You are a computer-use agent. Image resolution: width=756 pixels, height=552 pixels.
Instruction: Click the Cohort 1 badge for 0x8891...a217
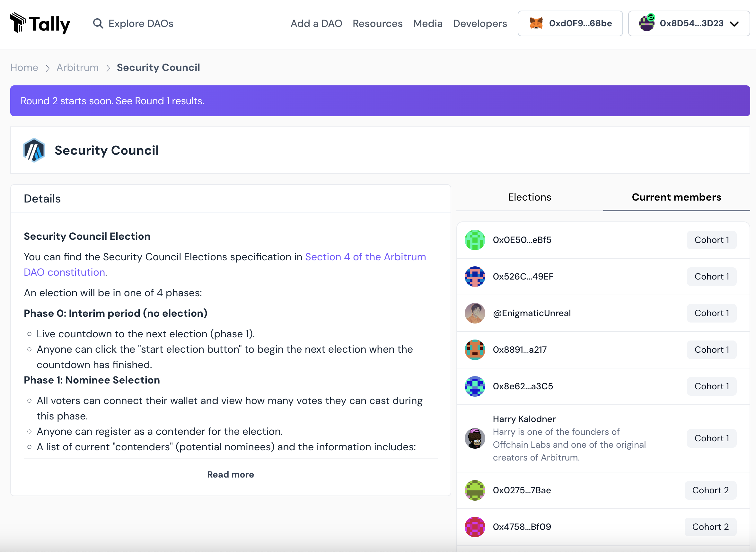[x=712, y=350]
